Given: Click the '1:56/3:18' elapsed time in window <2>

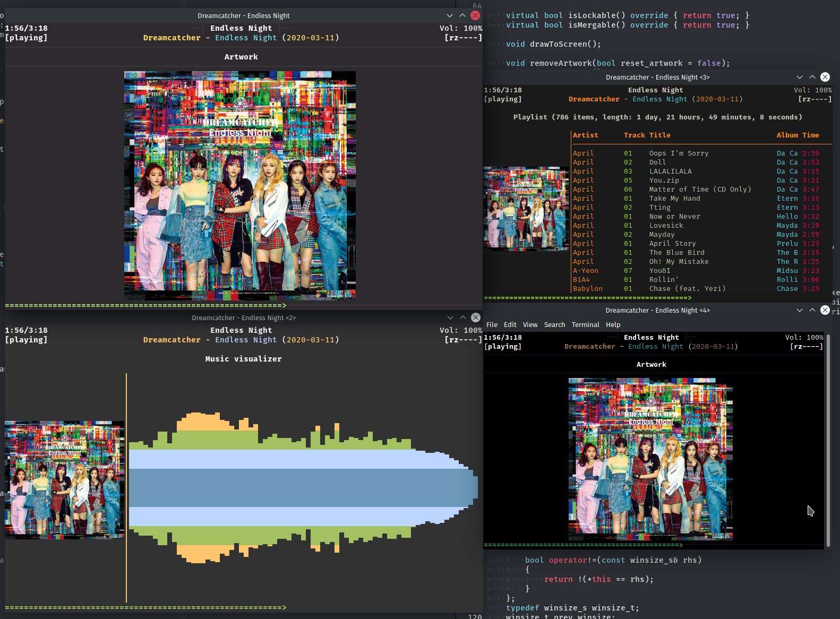Looking at the screenshot, I should (26, 330).
